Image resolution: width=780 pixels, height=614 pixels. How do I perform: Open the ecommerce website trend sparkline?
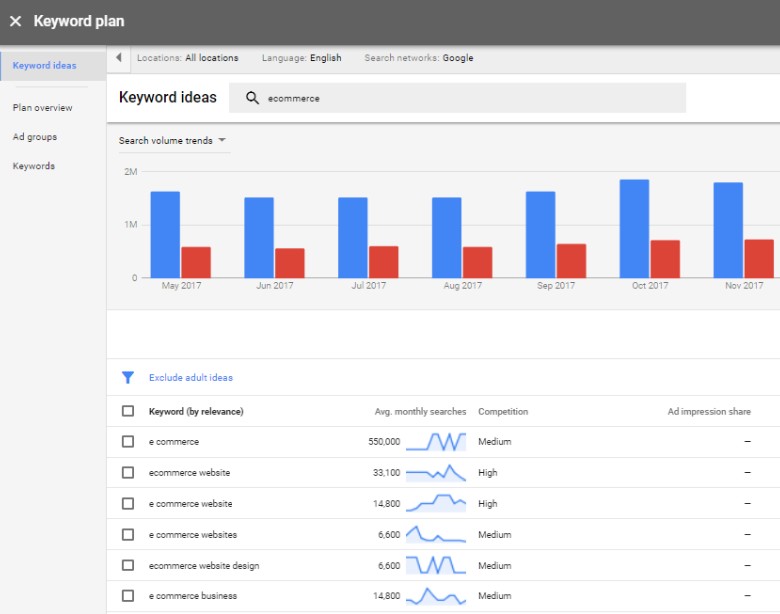(436, 473)
